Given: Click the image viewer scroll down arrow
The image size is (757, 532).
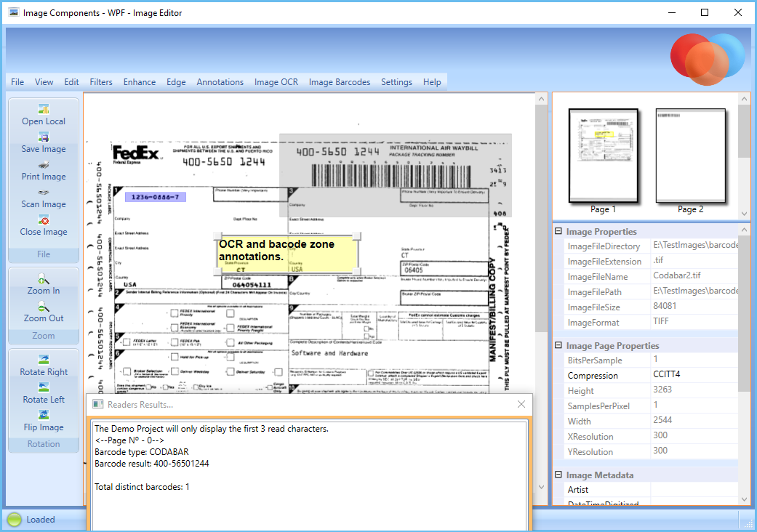Looking at the screenshot, I should 541,487.
